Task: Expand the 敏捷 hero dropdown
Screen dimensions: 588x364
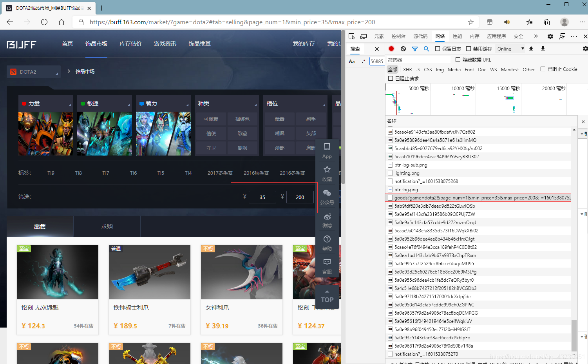Action: click(105, 103)
